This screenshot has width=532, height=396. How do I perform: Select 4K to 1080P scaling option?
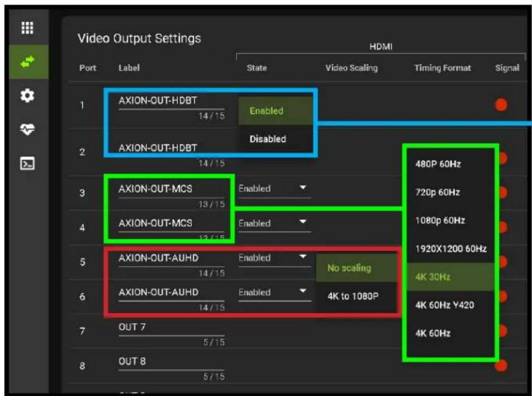coord(356,296)
